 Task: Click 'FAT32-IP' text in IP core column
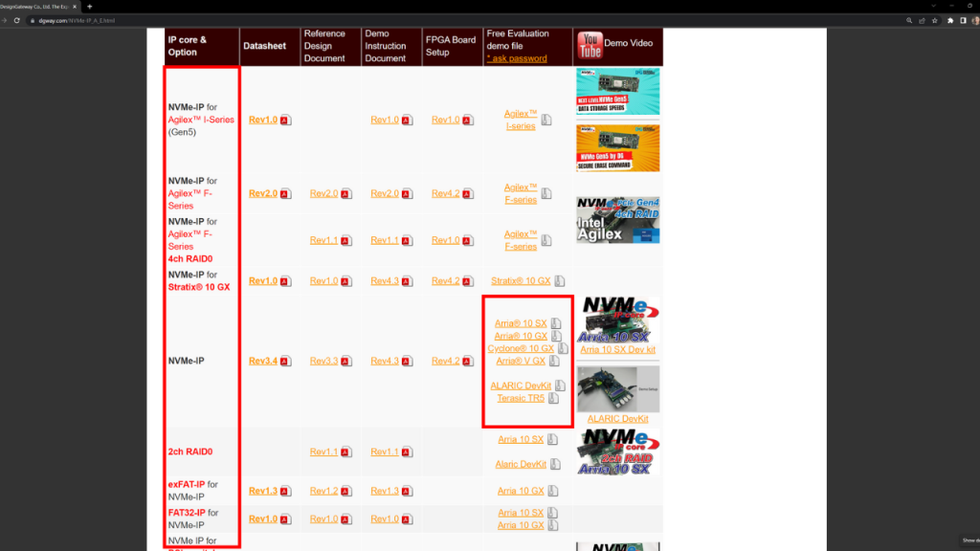[187, 513]
